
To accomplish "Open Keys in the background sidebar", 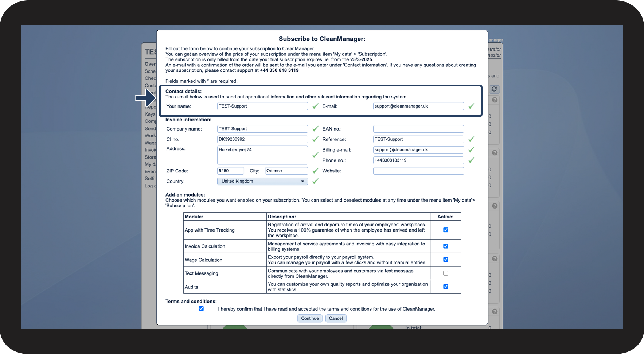I will (150, 114).
